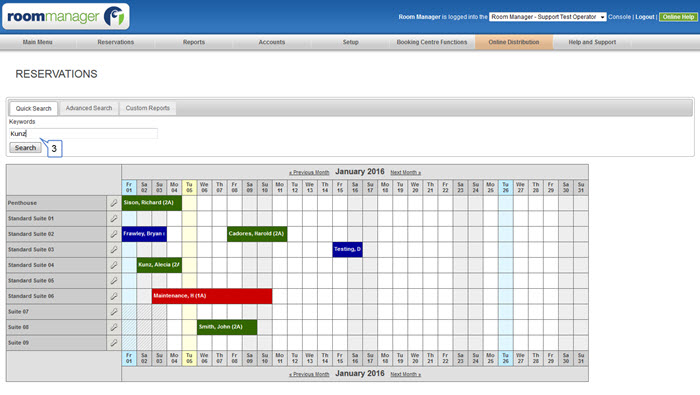Click the edit pencil icon for Penthouse
The image size is (700, 395).
114,203
